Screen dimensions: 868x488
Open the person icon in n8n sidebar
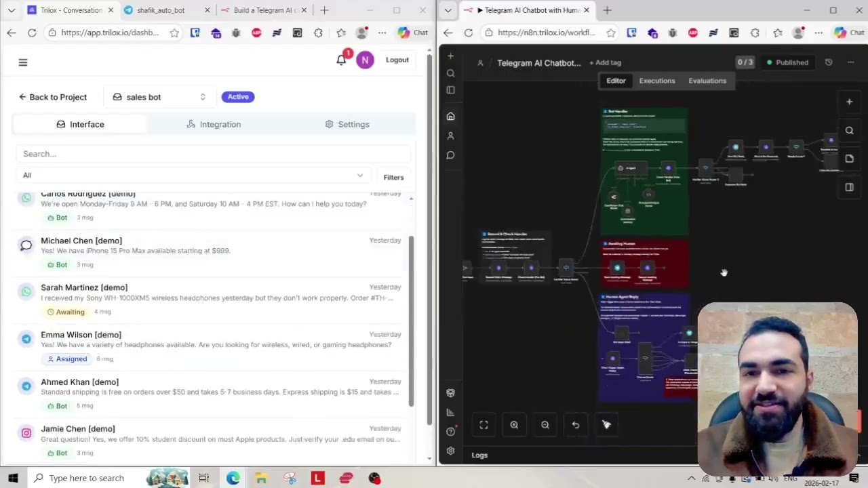click(450, 136)
